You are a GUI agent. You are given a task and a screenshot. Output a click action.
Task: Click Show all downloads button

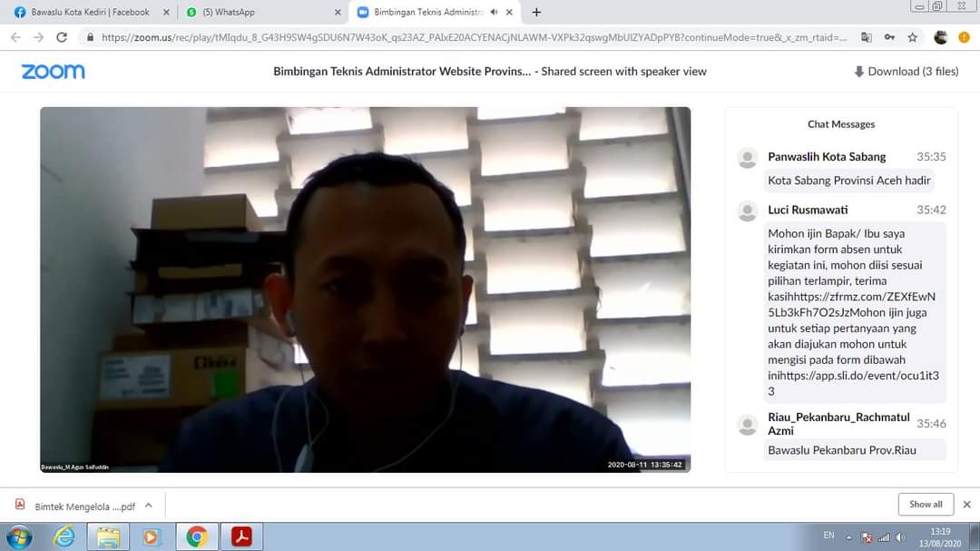pos(926,505)
